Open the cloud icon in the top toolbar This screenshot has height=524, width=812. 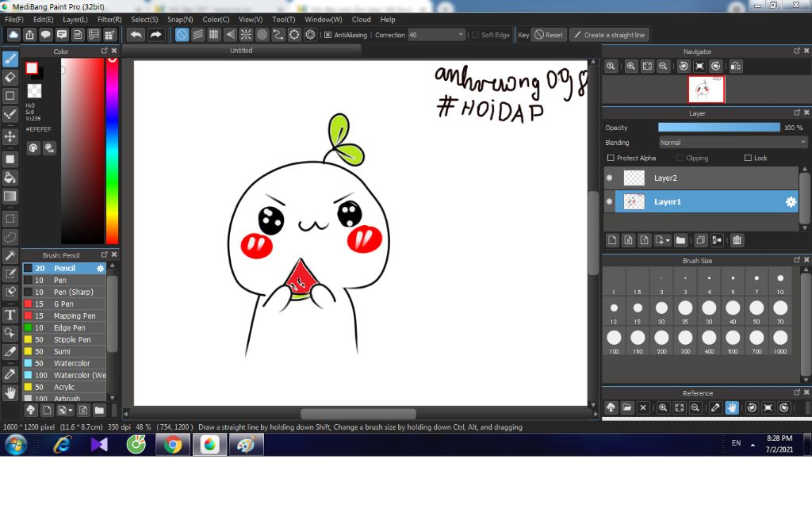click(x=13, y=35)
